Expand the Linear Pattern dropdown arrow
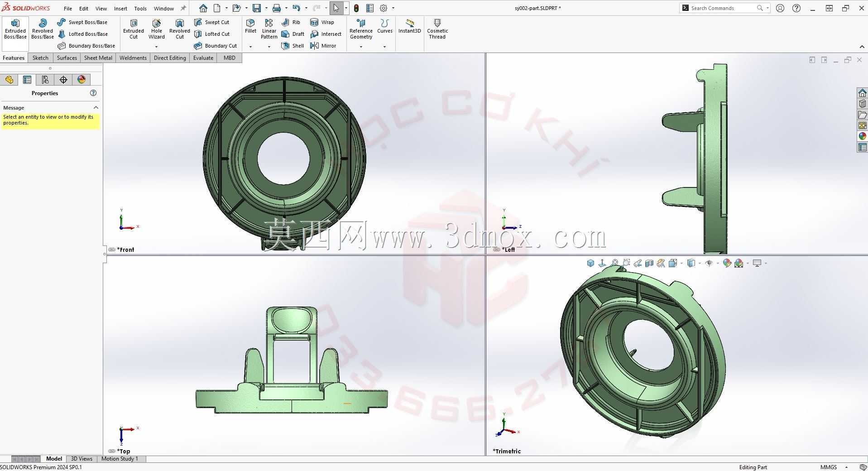 coord(269,47)
